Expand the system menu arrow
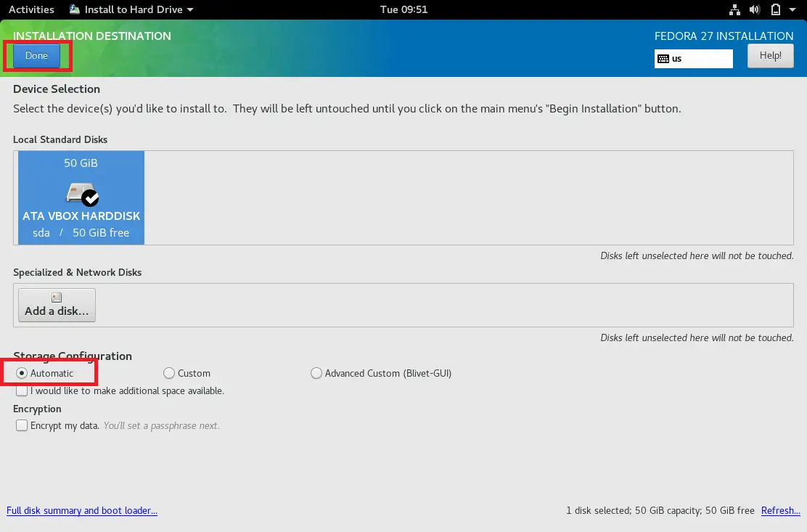This screenshot has height=532, width=807. point(792,9)
